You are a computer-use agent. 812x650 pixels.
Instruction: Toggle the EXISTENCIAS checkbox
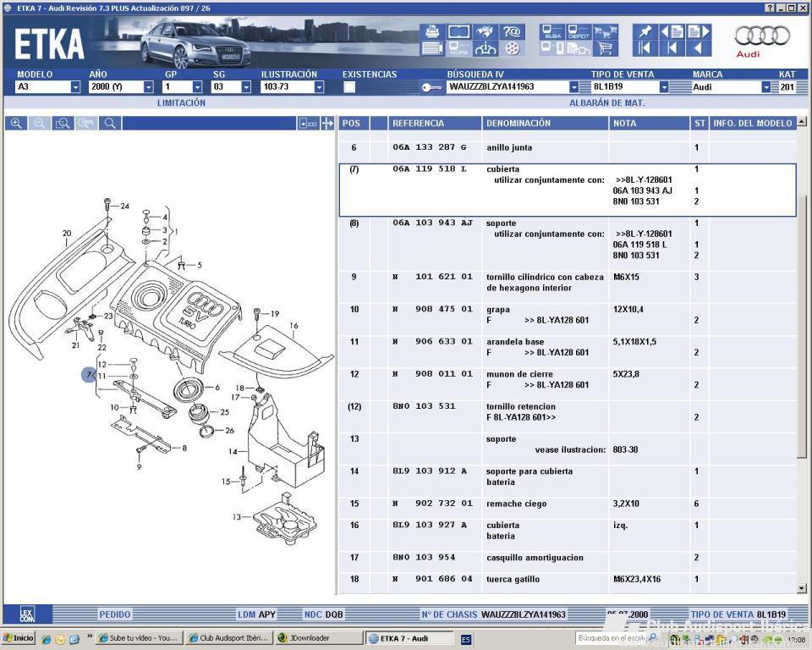point(349,87)
